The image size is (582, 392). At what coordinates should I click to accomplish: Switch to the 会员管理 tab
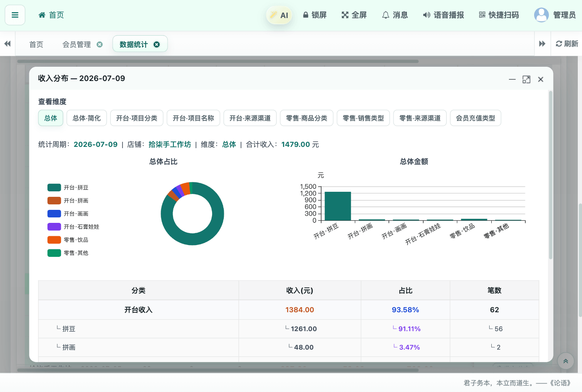pos(76,44)
